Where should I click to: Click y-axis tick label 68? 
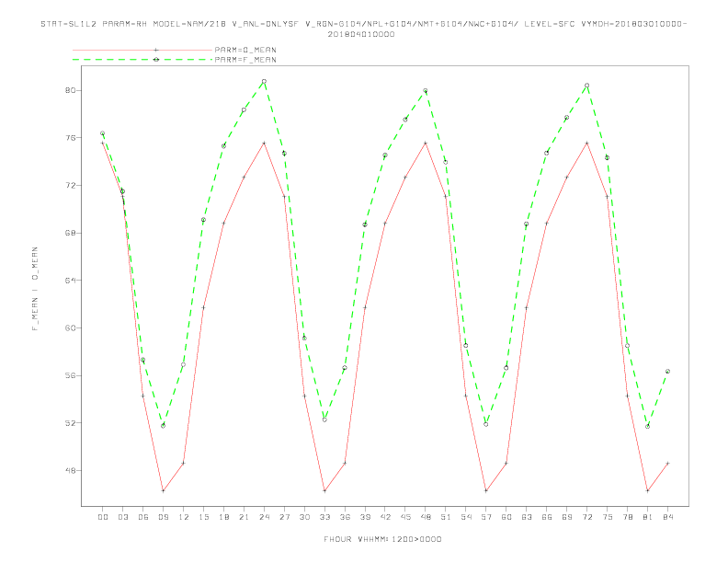pos(70,233)
